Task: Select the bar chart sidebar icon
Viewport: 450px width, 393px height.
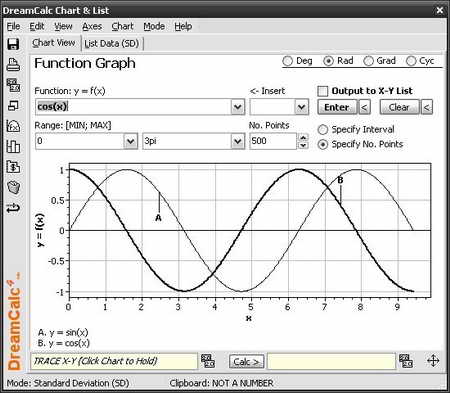Action: click(x=13, y=147)
